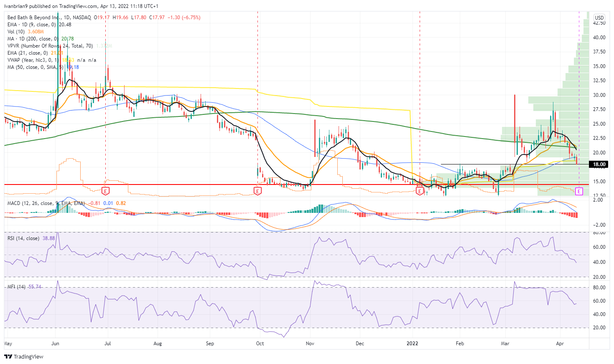Click the 55.74 MFI value
Screen dimensions: 614x364
click(35, 287)
